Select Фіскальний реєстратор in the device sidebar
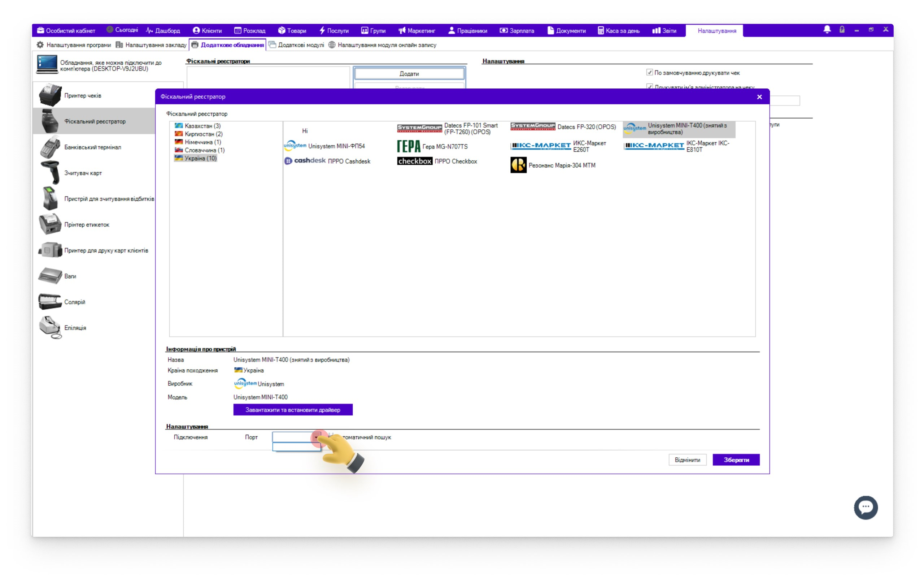This screenshot has height=578, width=924. (x=94, y=121)
